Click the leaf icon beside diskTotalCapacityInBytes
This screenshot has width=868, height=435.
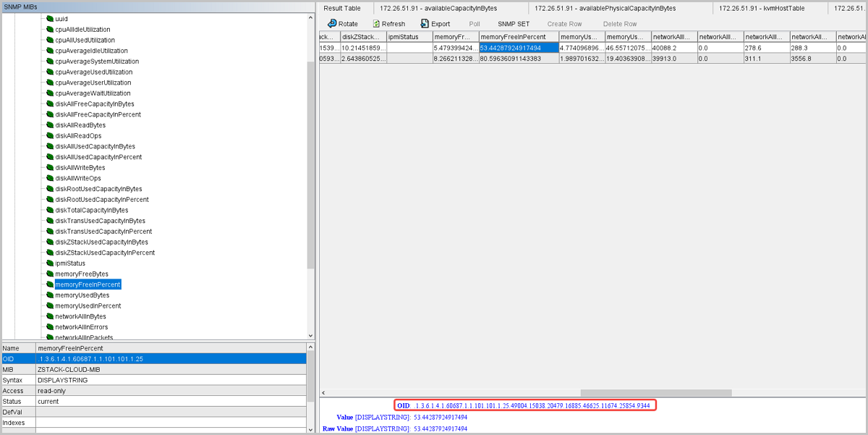tap(50, 211)
